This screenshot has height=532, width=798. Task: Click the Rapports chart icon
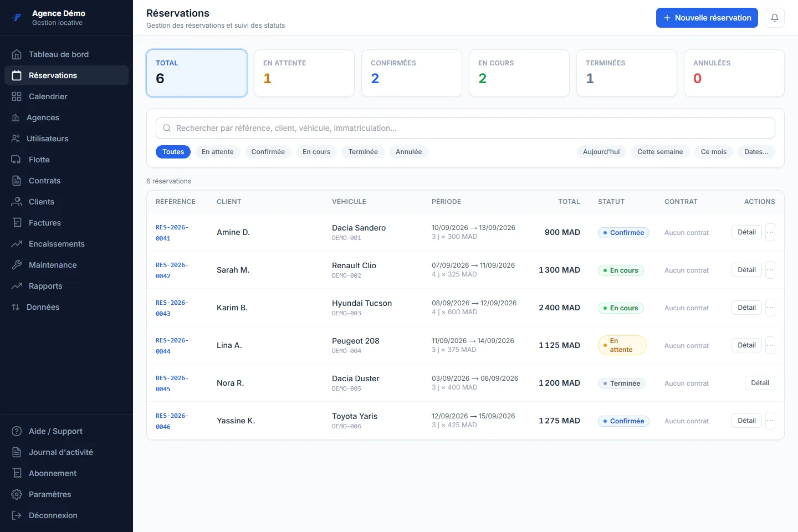(17, 286)
